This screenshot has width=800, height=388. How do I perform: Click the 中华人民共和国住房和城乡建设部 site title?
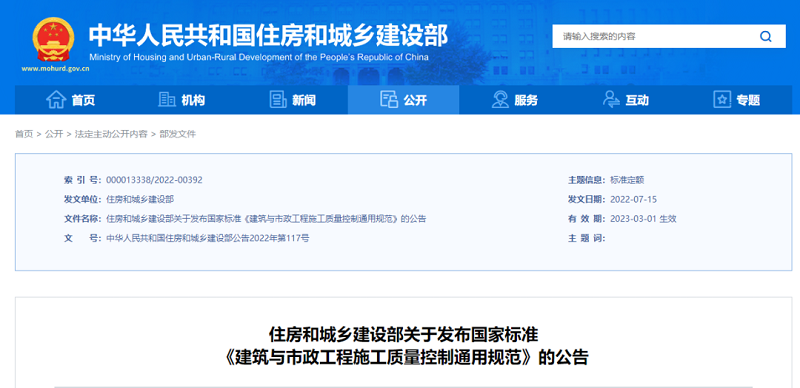click(268, 36)
